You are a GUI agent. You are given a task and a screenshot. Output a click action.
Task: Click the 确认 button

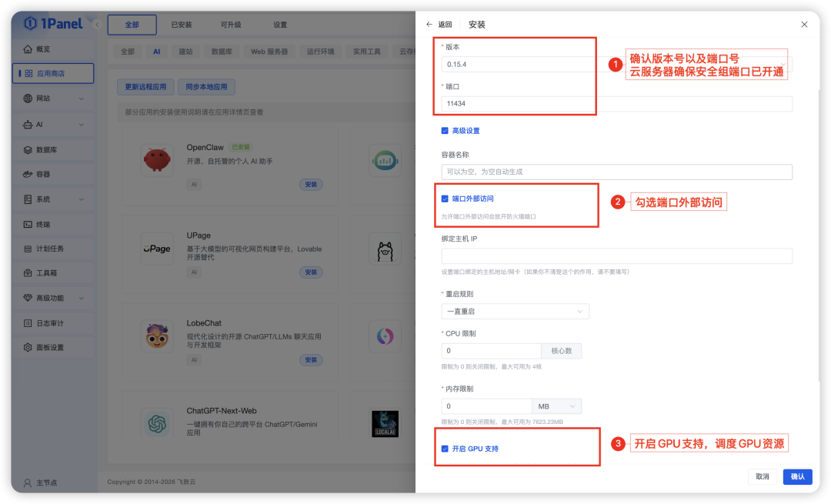pyautogui.click(x=798, y=476)
